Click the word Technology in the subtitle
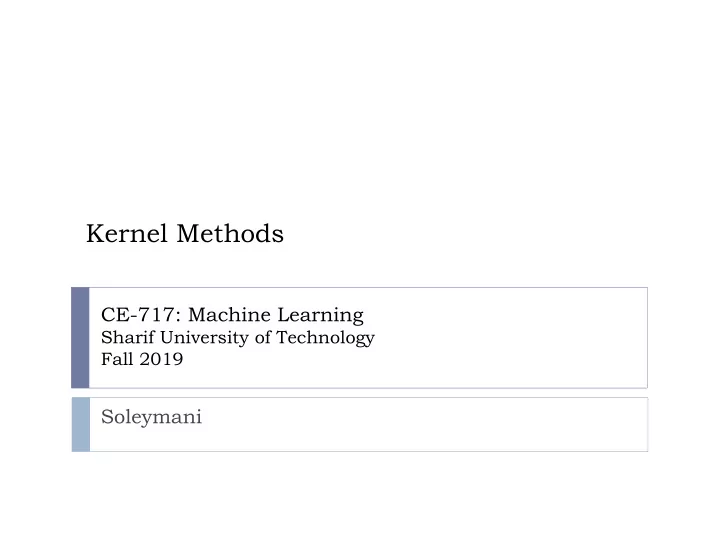This screenshot has height=540, width=720. [x=326, y=338]
